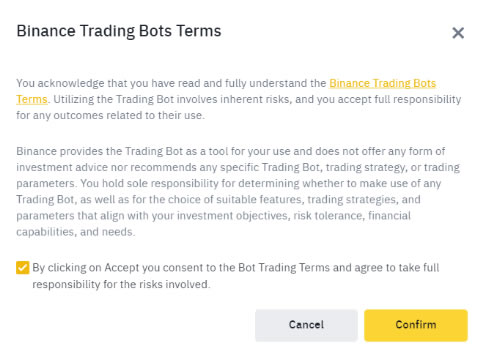Click the "Binance provides the Trading Bot" paragraph
Image resolution: width=500 pixels, height=360 pixels.
[238, 191]
